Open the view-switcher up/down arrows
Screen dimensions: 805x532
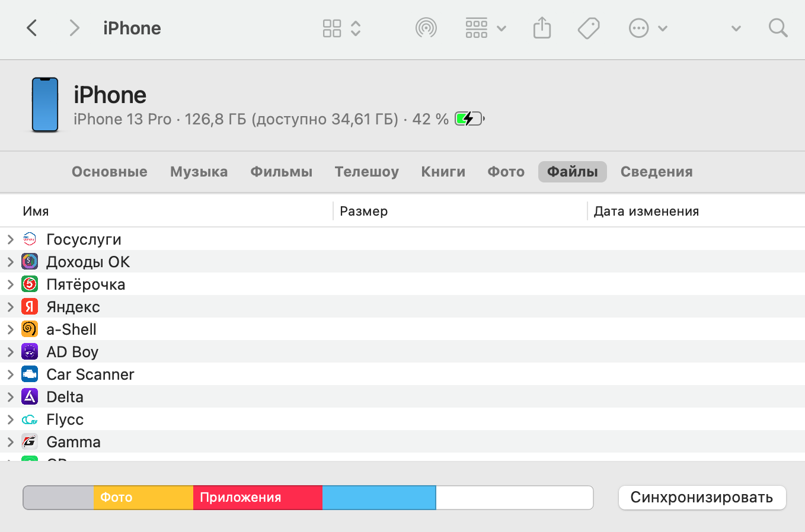click(356, 28)
